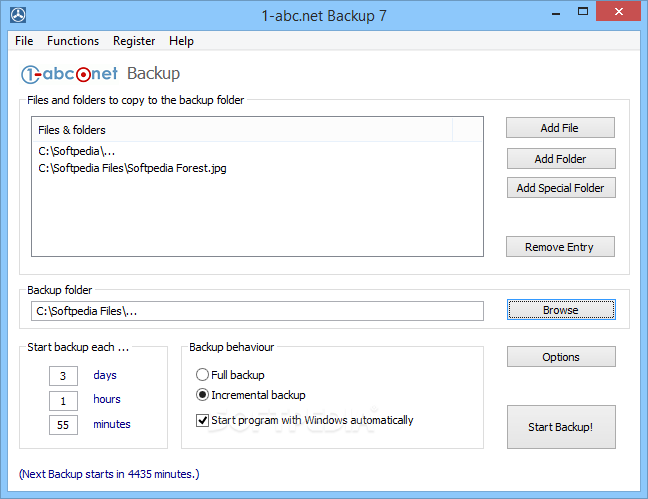Image resolution: width=648 pixels, height=499 pixels.
Task: Click the Next Backup starts status text
Action: (x=109, y=474)
